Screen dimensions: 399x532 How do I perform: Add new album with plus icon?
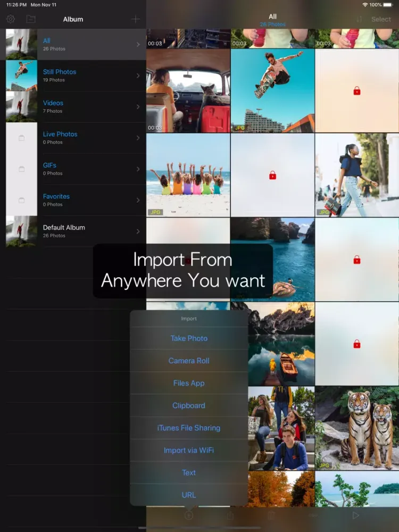tap(135, 19)
